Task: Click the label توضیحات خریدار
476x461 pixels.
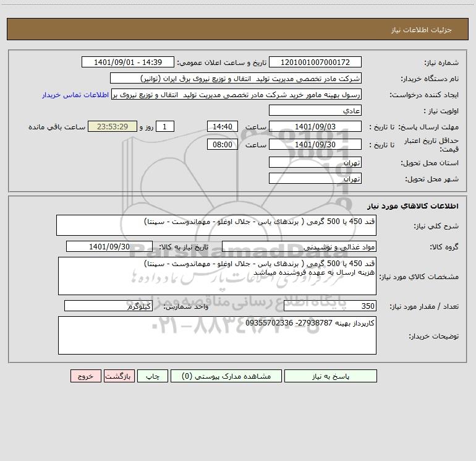Action: tap(433, 336)
